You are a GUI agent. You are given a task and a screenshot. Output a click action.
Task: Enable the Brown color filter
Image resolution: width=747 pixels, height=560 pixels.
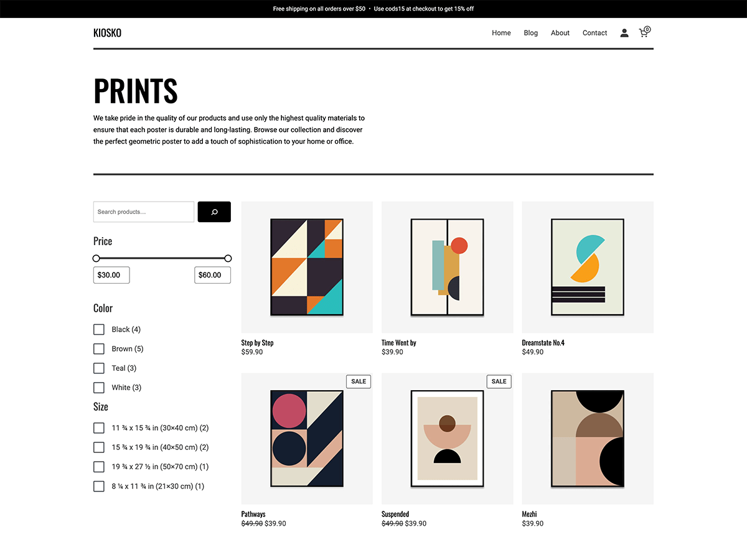click(x=98, y=348)
